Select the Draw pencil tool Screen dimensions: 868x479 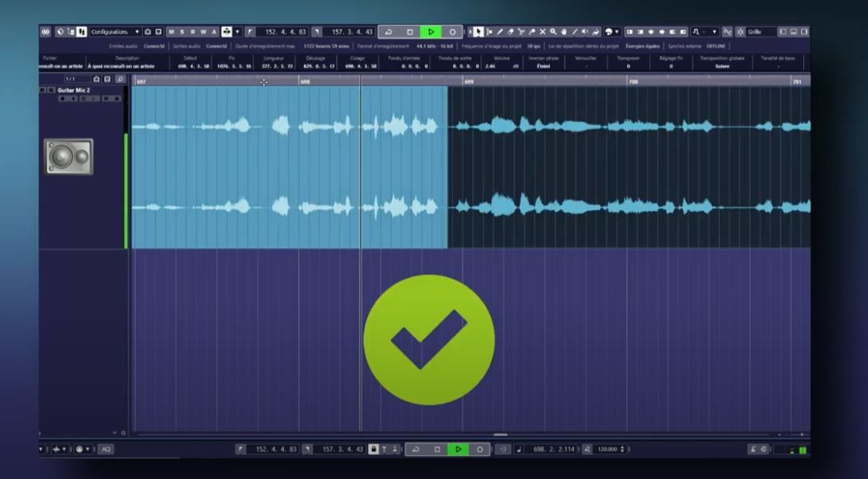[499, 32]
